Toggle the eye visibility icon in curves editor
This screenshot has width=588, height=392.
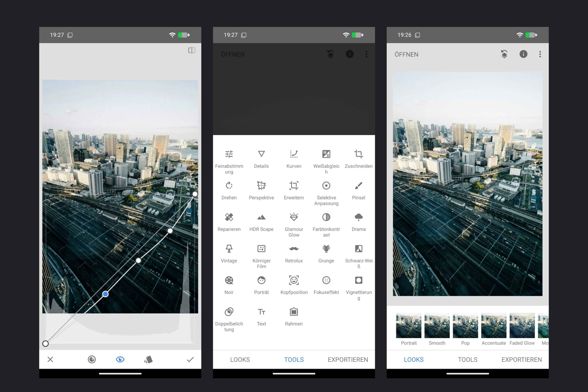pyautogui.click(x=120, y=359)
